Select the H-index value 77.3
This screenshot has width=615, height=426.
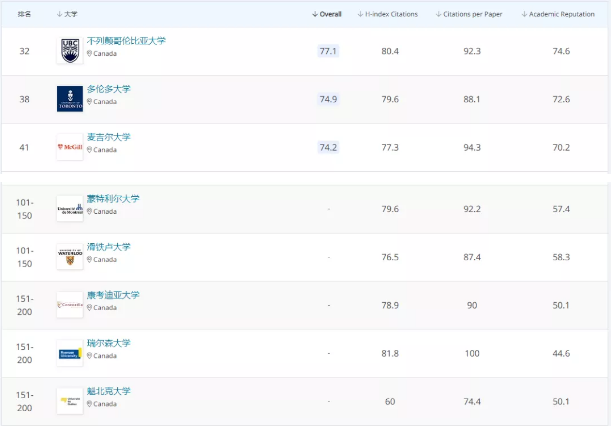pos(390,147)
